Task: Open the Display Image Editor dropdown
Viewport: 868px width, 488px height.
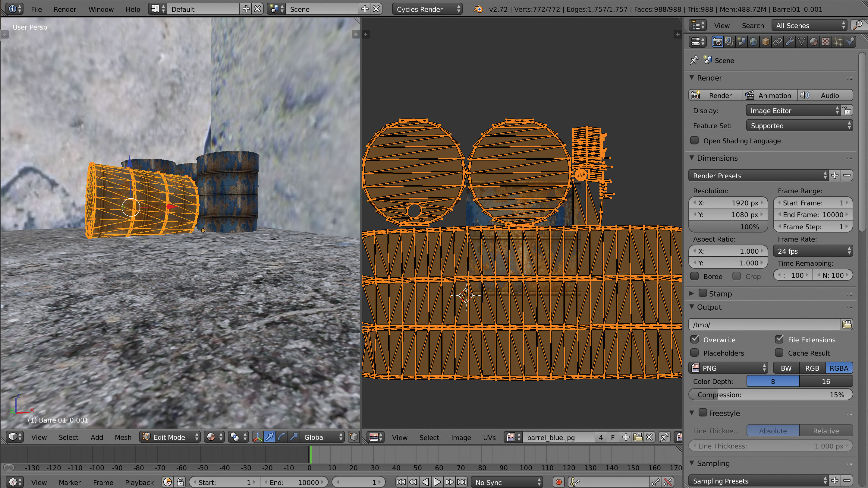Action: (793, 111)
